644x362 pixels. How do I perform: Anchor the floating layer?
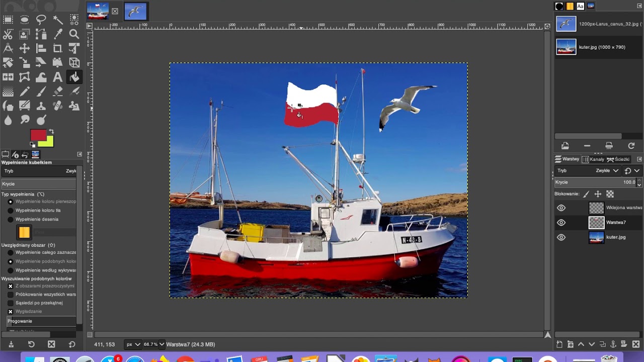pyautogui.click(x=613, y=344)
